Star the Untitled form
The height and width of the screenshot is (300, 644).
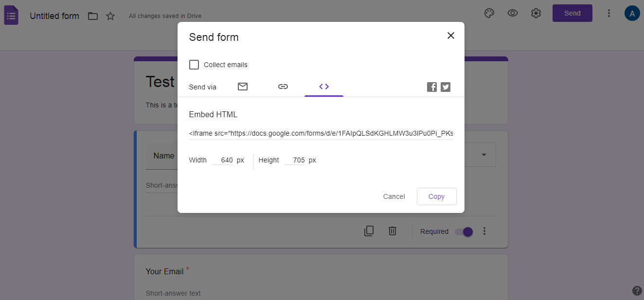tap(110, 16)
